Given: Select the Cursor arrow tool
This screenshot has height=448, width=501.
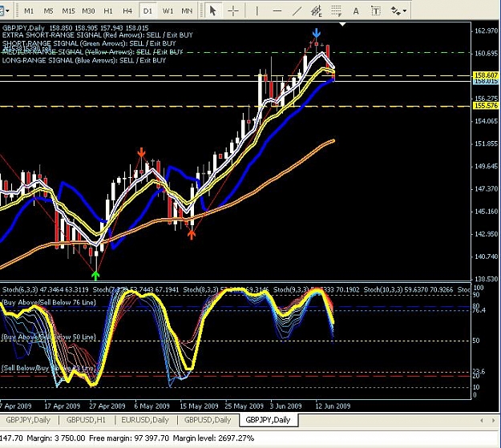Looking at the screenshot, I should click(x=212, y=11).
